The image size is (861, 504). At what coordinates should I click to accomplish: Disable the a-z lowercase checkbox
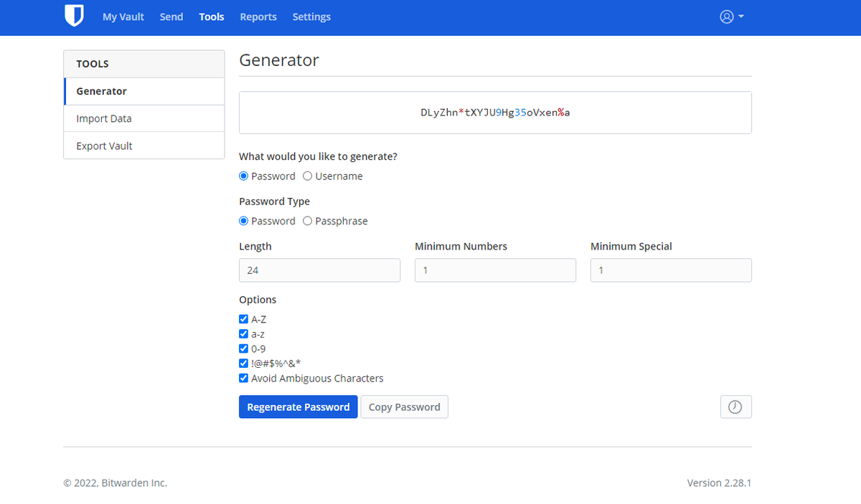(243, 333)
